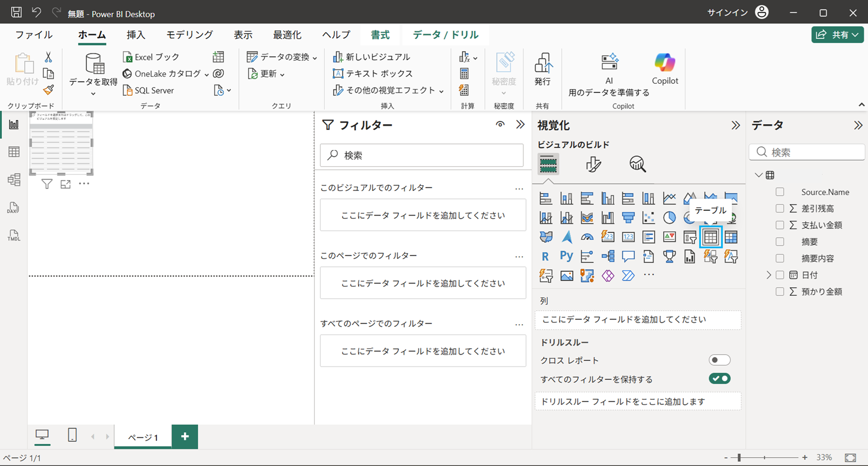Screen dimensions: 868x466
Task: Open the Format visual pane icon
Action: 593,164
